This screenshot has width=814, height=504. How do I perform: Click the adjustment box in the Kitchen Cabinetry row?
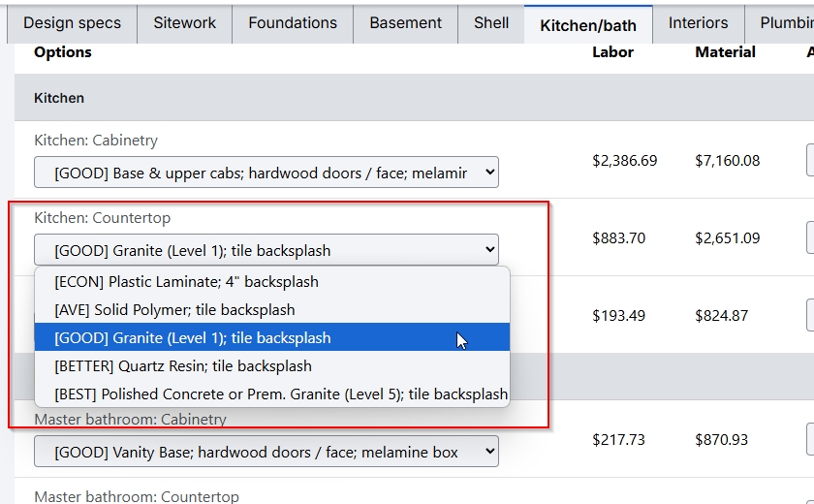pyautogui.click(x=810, y=160)
